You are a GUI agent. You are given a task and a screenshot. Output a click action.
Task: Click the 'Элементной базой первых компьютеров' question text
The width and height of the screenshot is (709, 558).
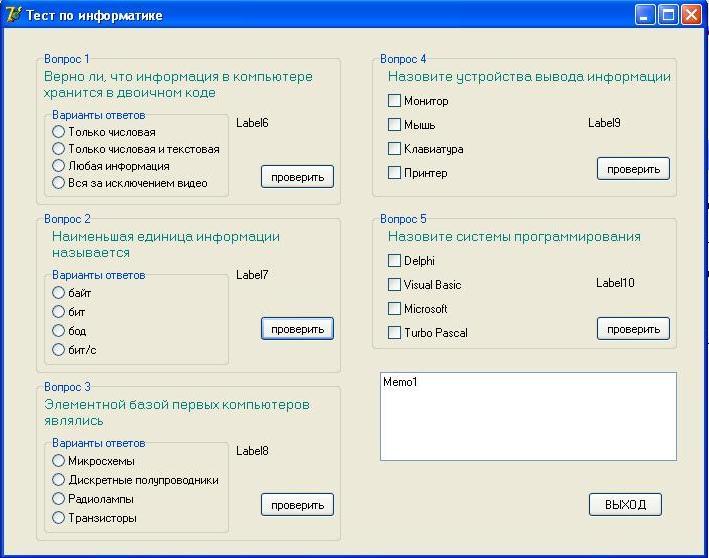point(177,412)
